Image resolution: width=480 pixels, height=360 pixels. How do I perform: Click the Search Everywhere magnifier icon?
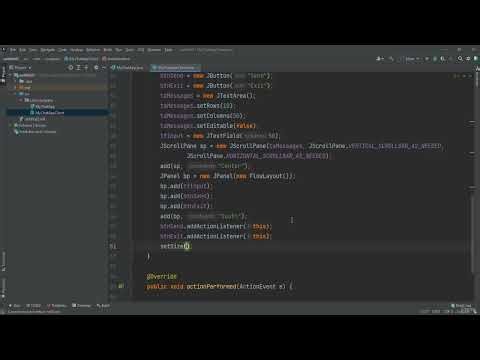(460, 59)
